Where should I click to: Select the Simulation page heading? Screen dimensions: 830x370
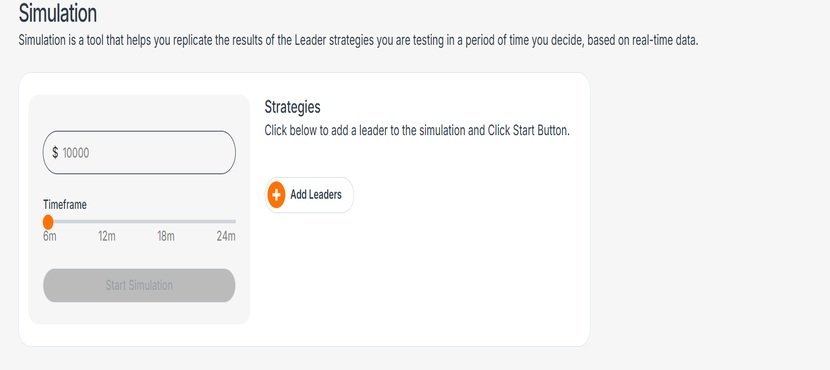pyautogui.click(x=58, y=13)
